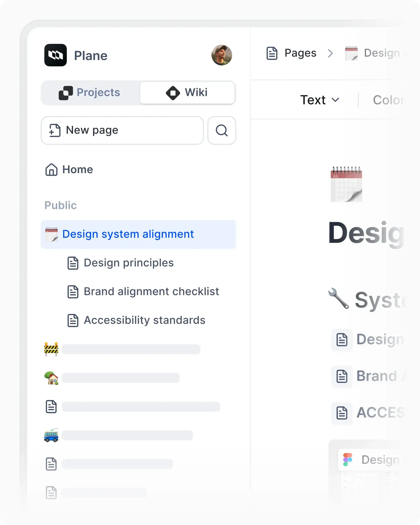Open the Brand alignment checklist page
Image resolution: width=420 pixels, height=525 pixels.
[x=151, y=291]
